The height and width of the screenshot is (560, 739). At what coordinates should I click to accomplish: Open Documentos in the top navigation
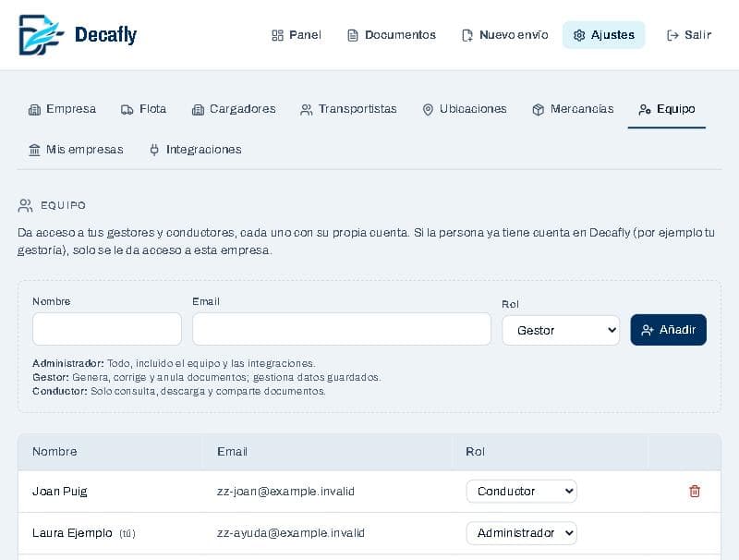coord(392,35)
